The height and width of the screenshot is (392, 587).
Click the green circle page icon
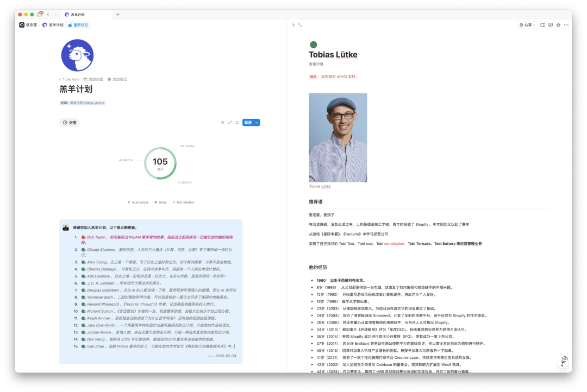(x=314, y=45)
